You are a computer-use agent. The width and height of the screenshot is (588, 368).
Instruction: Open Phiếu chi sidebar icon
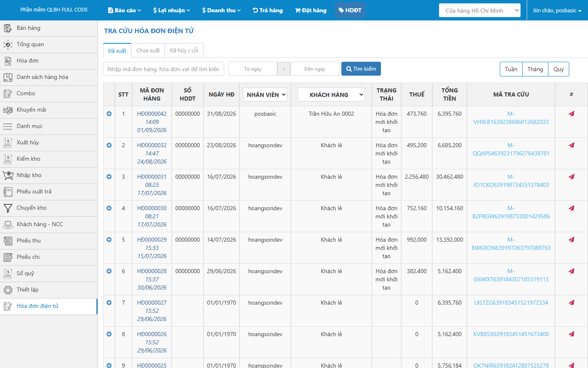pos(8,257)
